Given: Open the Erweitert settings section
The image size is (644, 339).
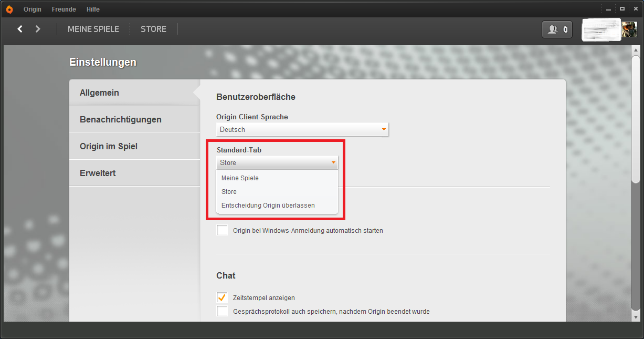Looking at the screenshot, I should (135, 173).
